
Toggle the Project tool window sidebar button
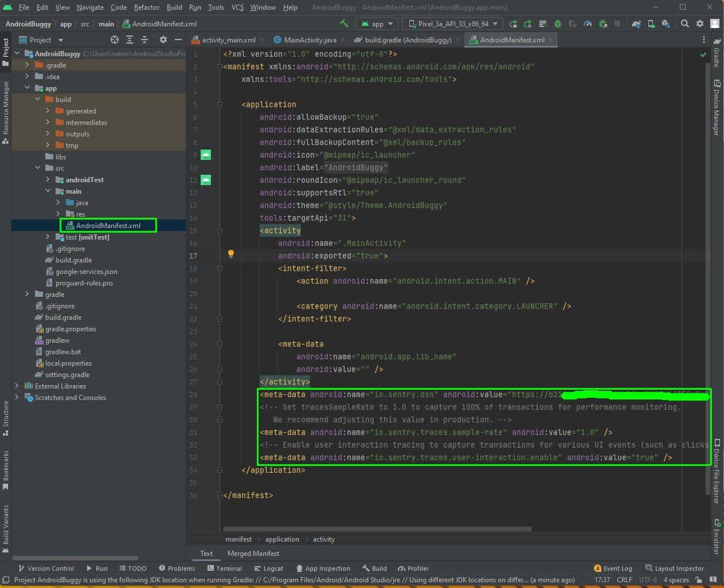(6, 51)
